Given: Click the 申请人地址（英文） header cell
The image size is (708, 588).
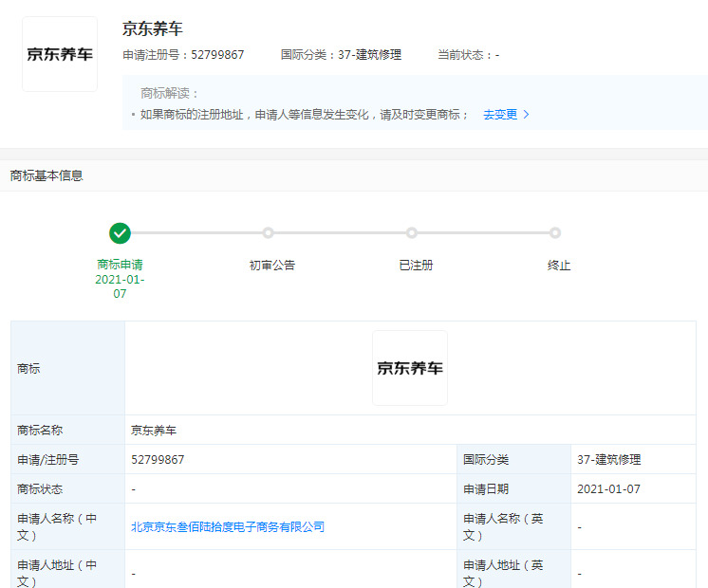Looking at the screenshot, I should click(x=513, y=569).
